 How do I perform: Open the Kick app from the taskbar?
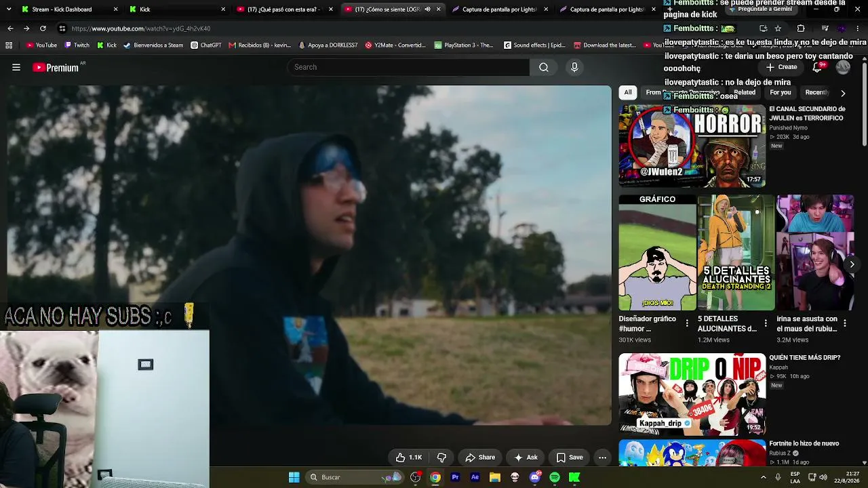click(574, 477)
